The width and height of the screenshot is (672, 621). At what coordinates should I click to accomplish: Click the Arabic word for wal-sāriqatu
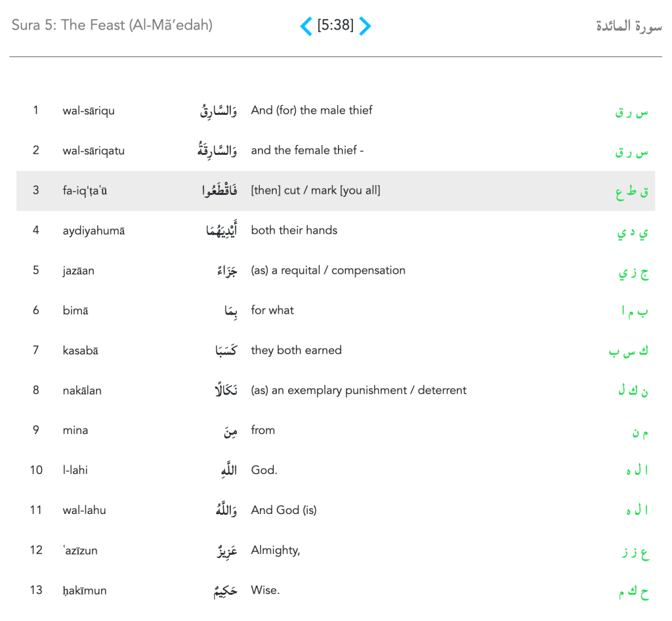217,151
